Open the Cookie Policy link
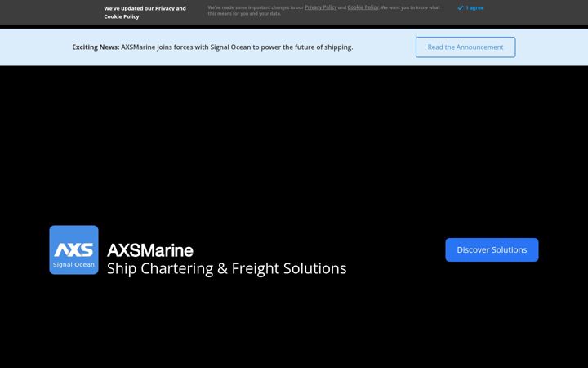588x368 pixels. [363, 7]
